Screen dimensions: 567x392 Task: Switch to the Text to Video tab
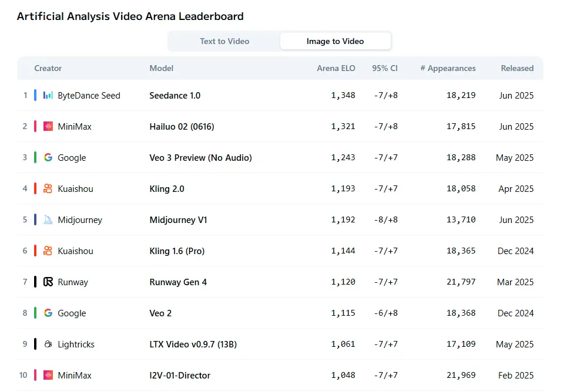tap(224, 41)
